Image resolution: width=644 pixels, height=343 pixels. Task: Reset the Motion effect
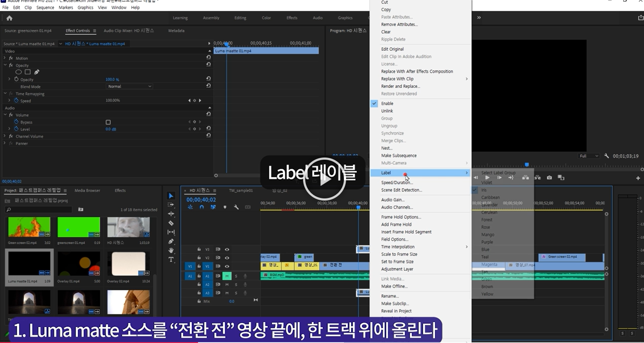208,58
